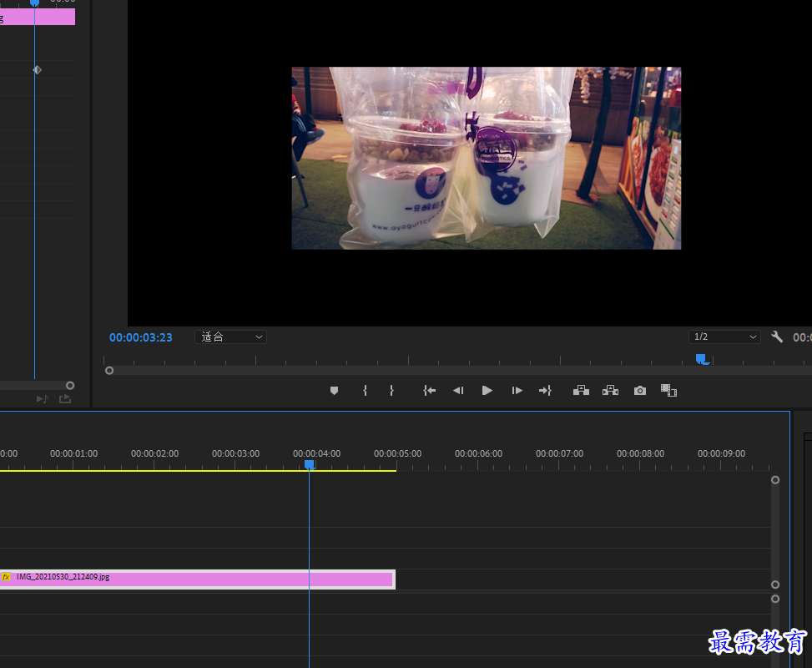Image resolution: width=812 pixels, height=668 pixels.
Task: Add a marker in the program monitor
Action: 334,391
